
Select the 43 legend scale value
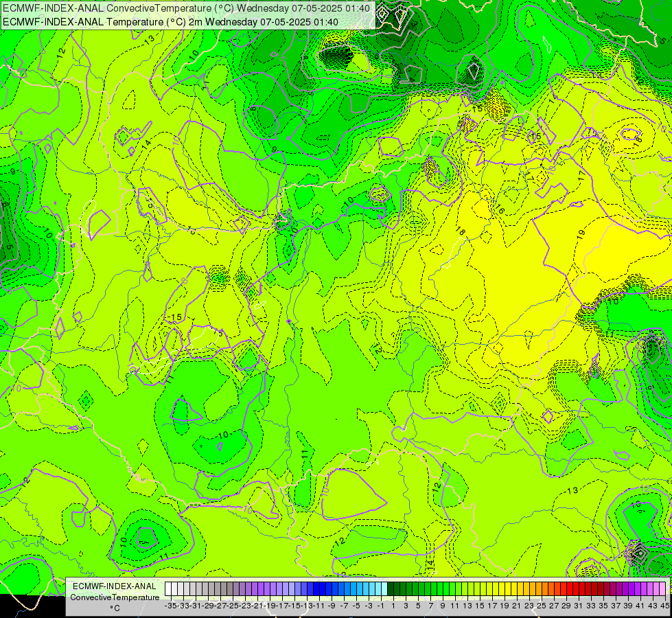(x=653, y=606)
